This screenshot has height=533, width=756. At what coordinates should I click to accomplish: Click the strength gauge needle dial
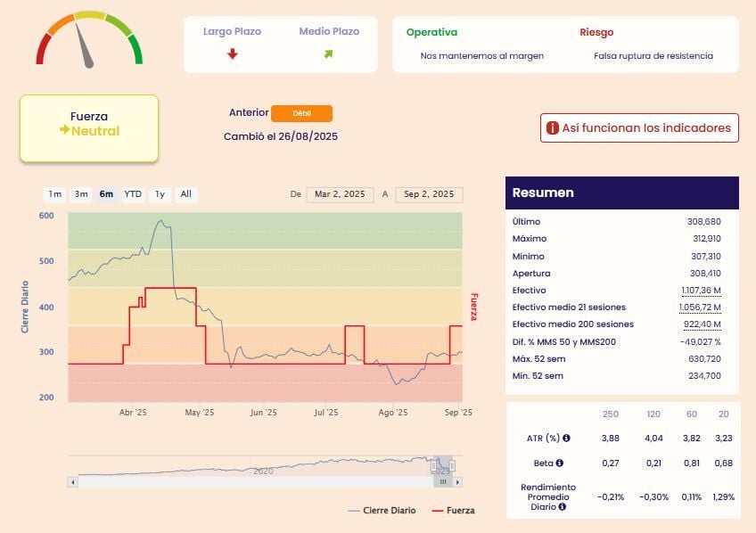coord(89,40)
